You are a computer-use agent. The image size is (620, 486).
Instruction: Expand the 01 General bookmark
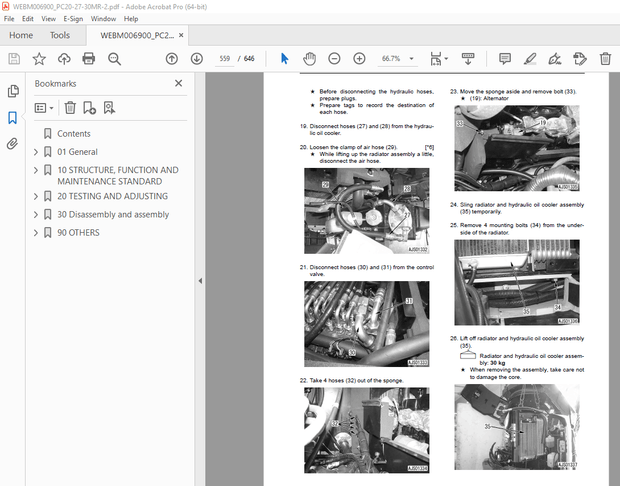[x=36, y=152]
